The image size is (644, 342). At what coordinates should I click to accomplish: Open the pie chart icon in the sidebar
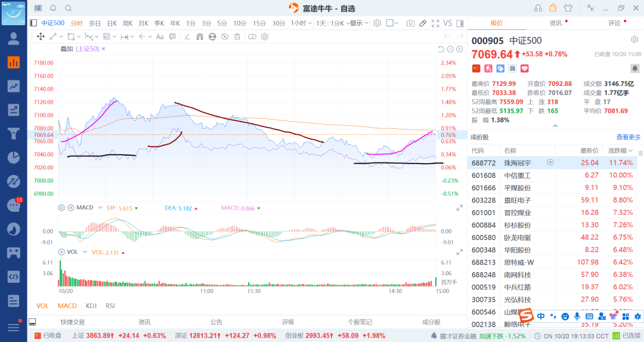tap(14, 158)
